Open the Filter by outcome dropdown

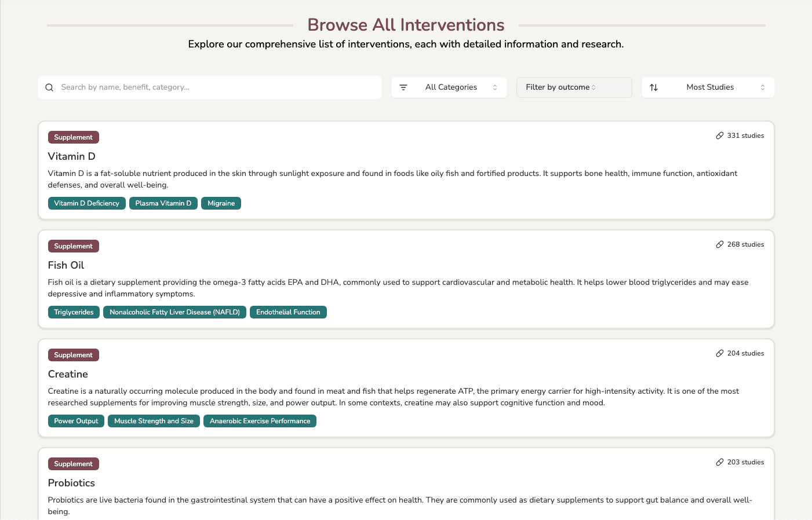pyautogui.click(x=574, y=87)
